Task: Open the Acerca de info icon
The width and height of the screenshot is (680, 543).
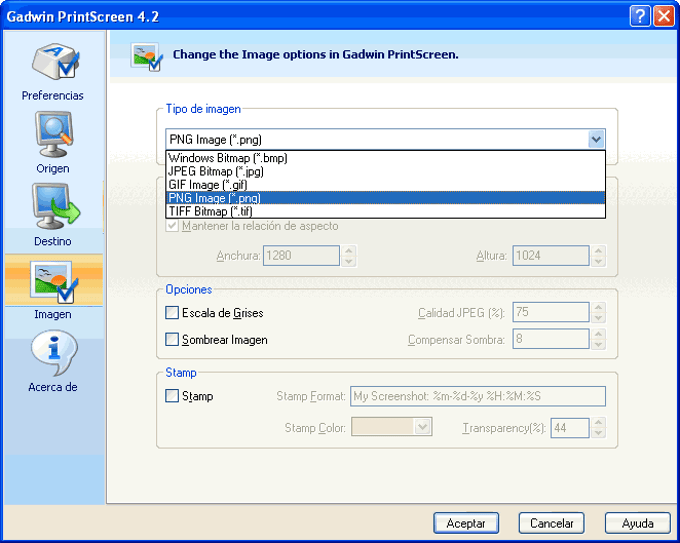Action: pyautogui.click(x=54, y=353)
